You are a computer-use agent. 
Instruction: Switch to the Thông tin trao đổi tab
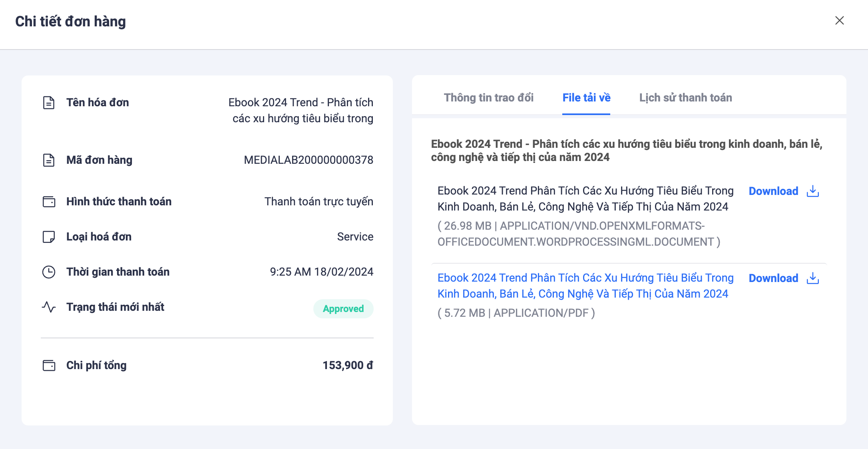tap(488, 98)
